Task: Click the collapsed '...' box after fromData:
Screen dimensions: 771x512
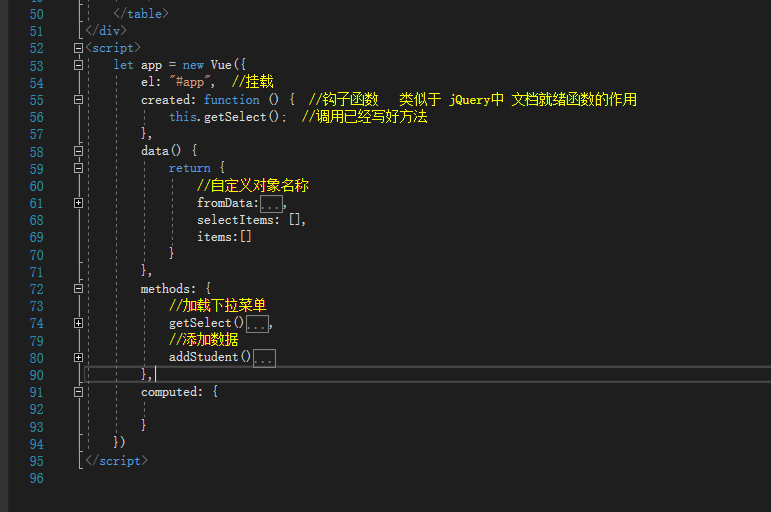Action: 271,204
